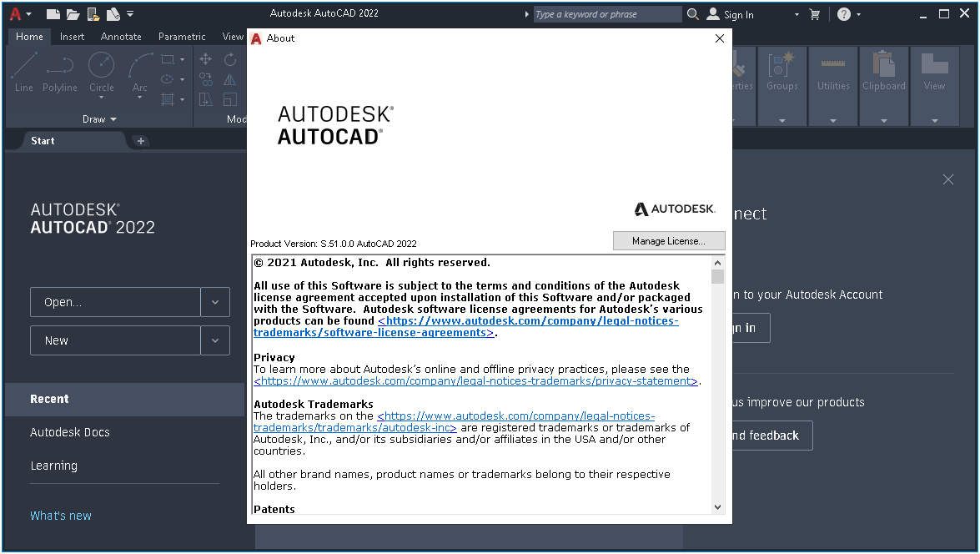
Task: Open the Hatch tool flyout arrow
Action: pyautogui.click(x=183, y=99)
